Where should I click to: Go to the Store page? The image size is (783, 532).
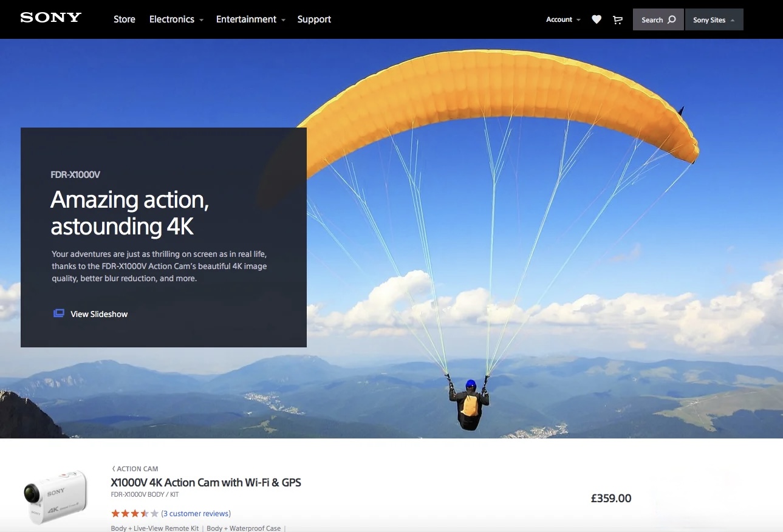pos(125,19)
